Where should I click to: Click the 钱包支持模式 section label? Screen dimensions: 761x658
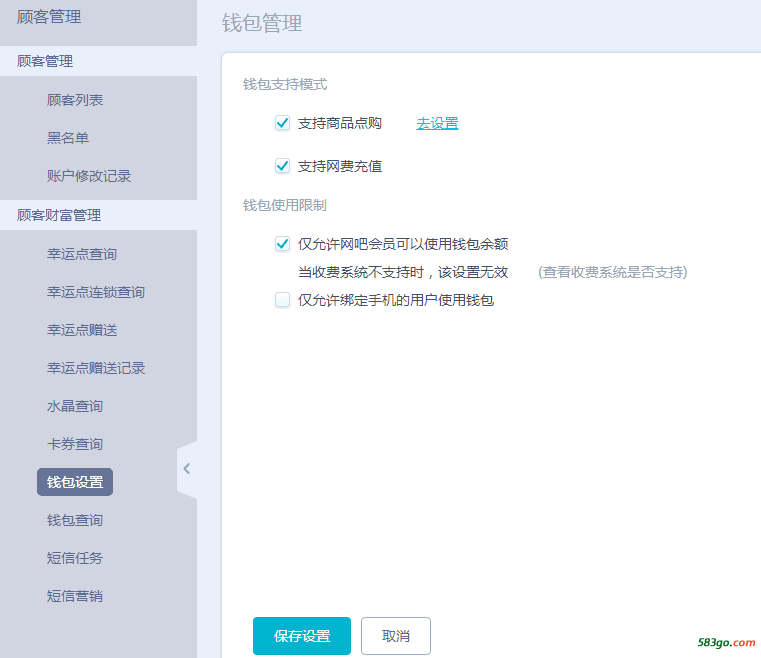285,84
